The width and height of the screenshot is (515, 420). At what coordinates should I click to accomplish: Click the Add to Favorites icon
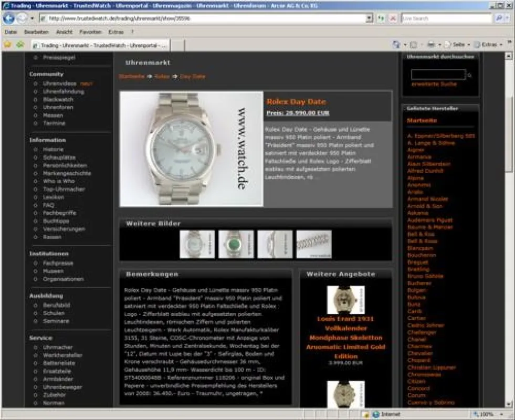pyautogui.click(x=20, y=44)
